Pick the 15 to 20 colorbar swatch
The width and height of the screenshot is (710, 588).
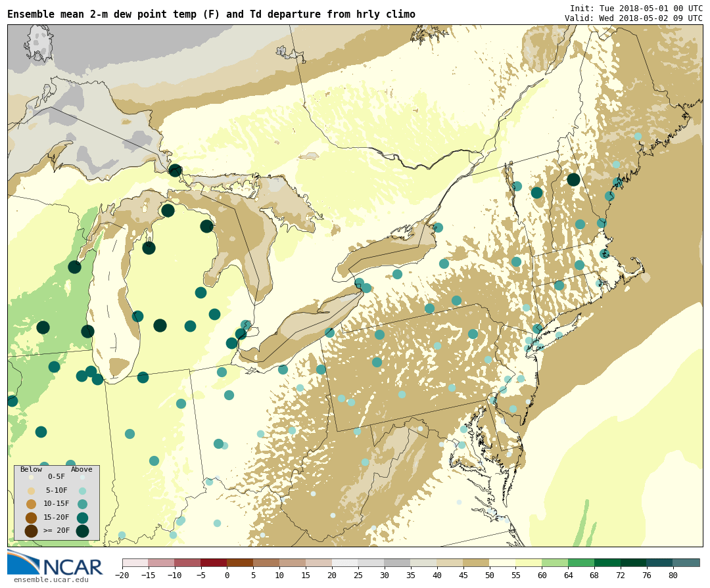[x=319, y=562]
